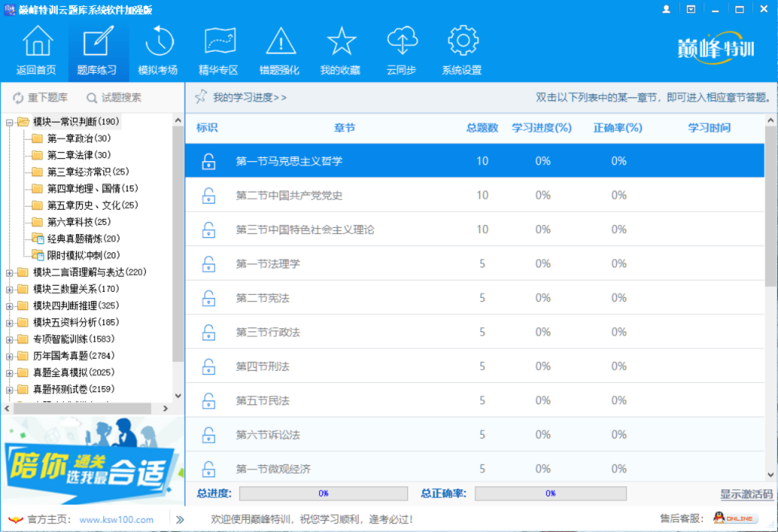Collapse the 模块一常识判断 tree node
The height and width of the screenshot is (532, 778).
pos(9,122)
